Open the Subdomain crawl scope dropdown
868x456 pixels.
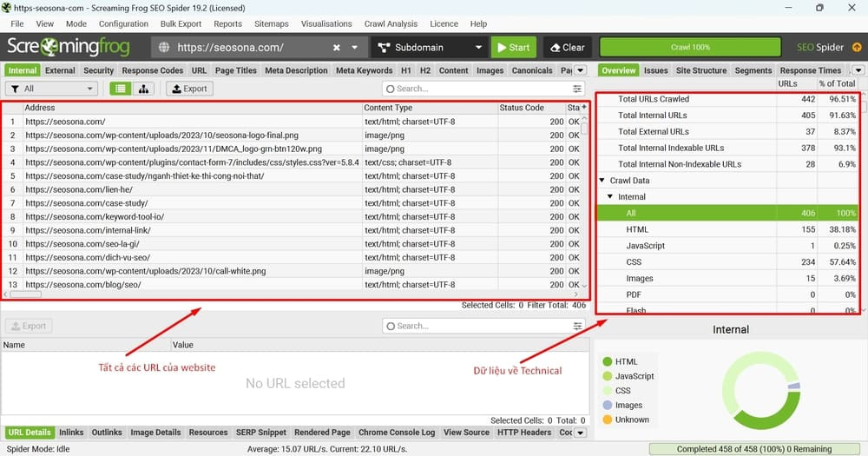431,47
